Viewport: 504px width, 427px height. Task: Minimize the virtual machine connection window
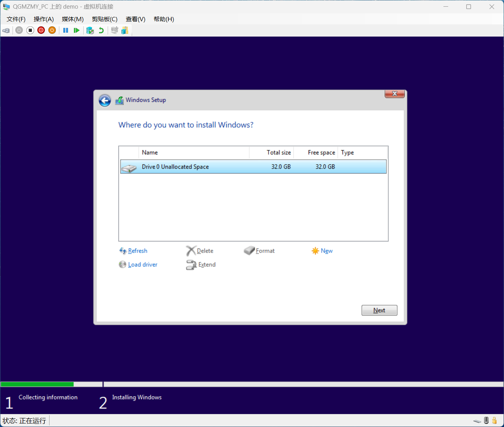tap(446, 7)
